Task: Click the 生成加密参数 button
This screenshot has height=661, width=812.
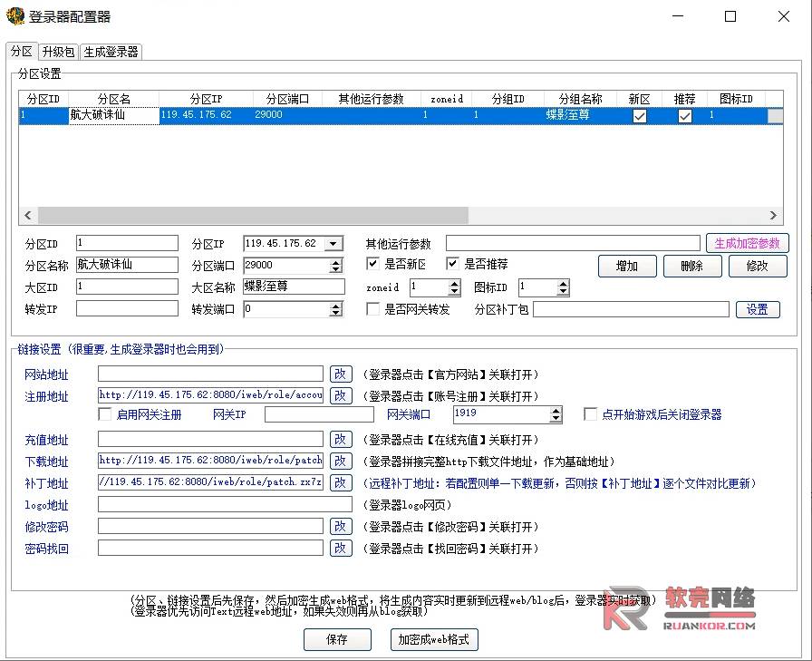Action: (x=748, y=243)
